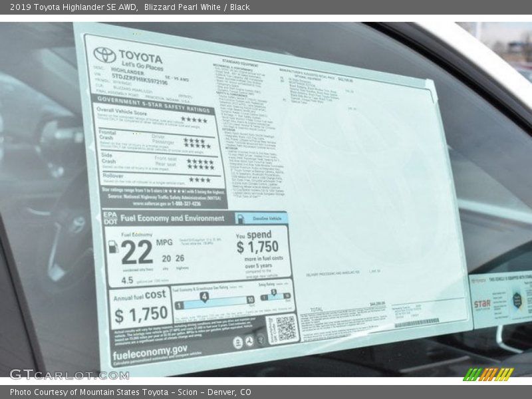Click the 'TOYOTA' brand wordmark

(x=140, y=57)
